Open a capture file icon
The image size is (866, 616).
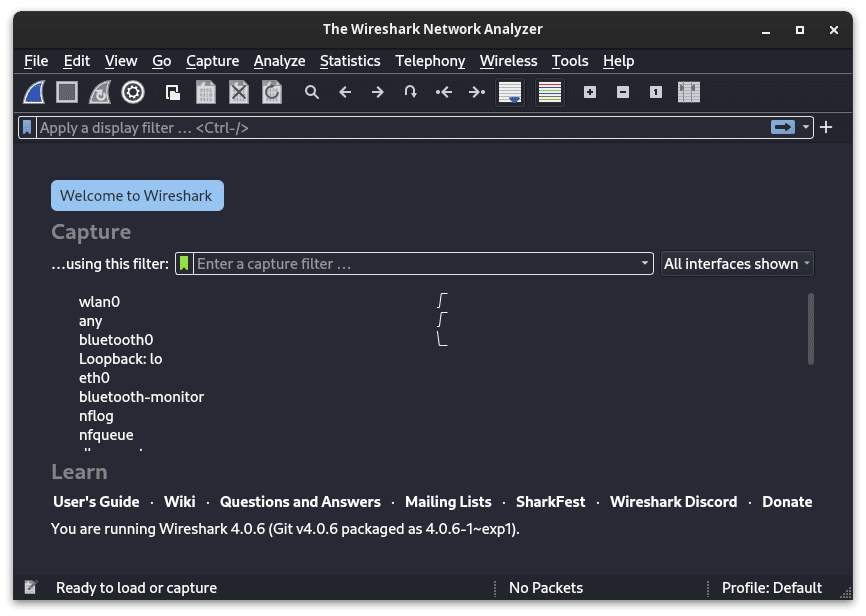pyautogui.click(x=173, y=92)
